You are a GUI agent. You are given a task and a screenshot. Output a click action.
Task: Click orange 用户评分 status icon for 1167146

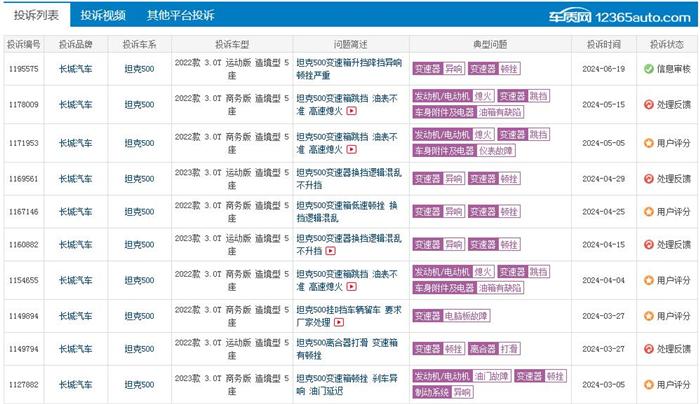(x=649, y=212)
